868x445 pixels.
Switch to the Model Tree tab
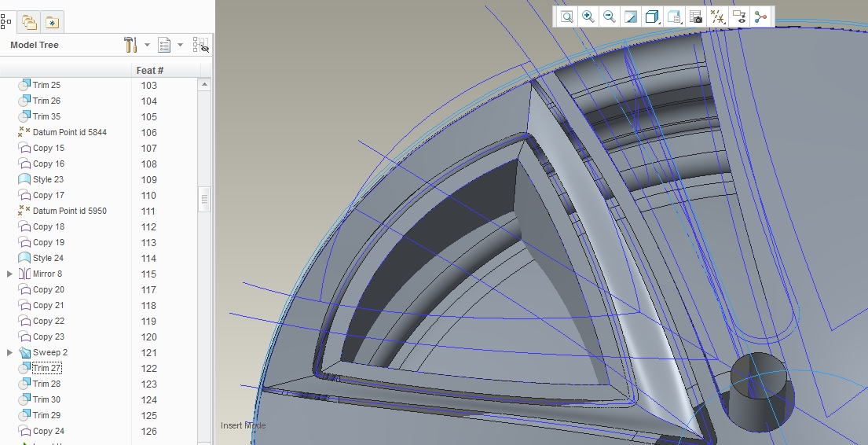tap(6, 21)
